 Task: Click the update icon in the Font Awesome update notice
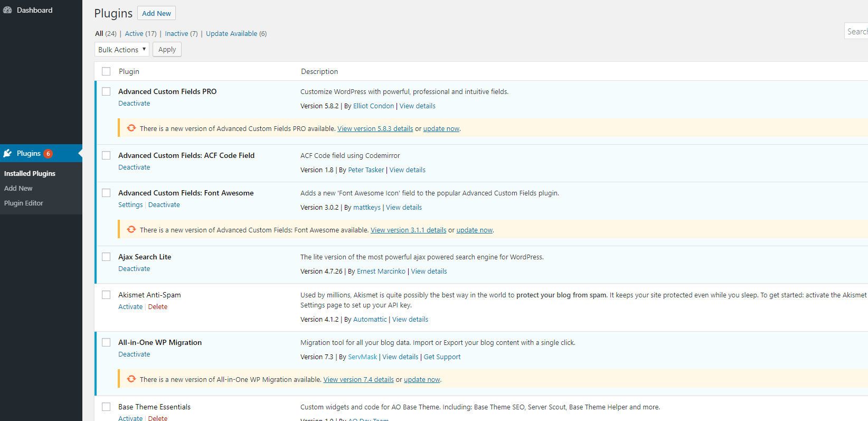pos(131,229)
